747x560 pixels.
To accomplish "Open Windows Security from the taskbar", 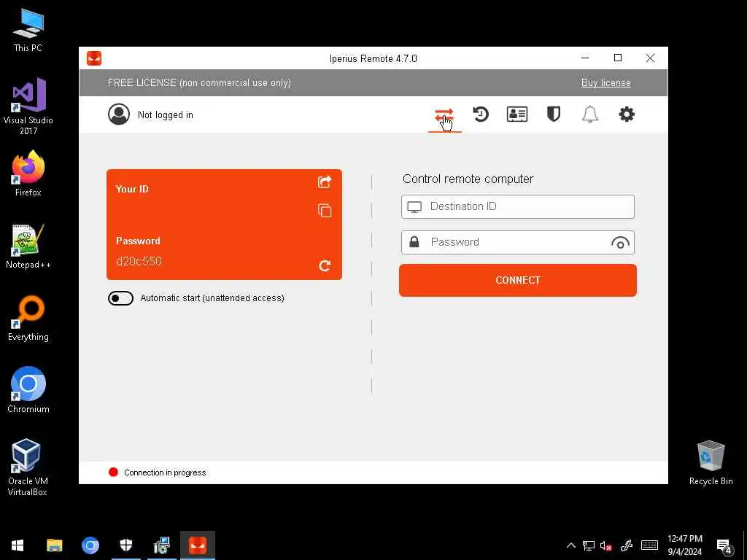I will (x=125, y=545).
